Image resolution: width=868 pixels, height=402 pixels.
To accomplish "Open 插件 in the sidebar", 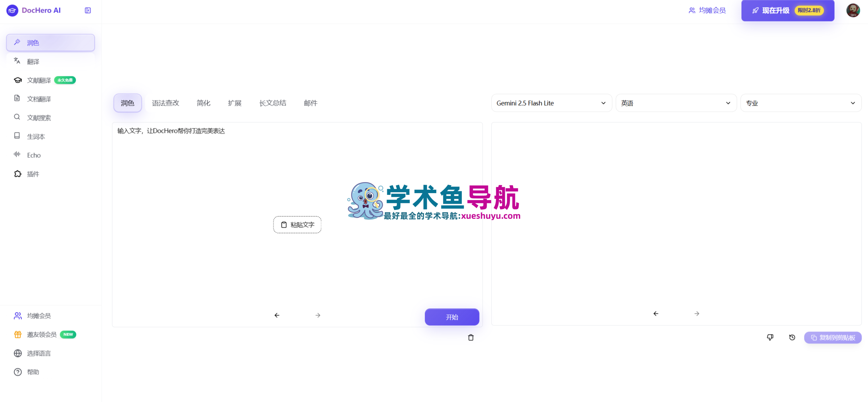I will point(50,174).
